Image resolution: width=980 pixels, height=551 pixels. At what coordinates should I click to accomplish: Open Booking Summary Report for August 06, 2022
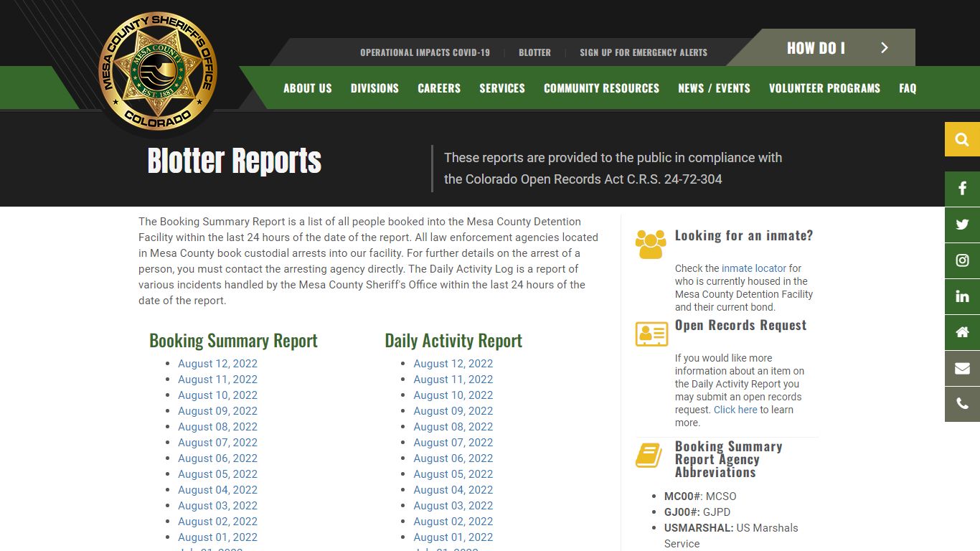[217, 458]
